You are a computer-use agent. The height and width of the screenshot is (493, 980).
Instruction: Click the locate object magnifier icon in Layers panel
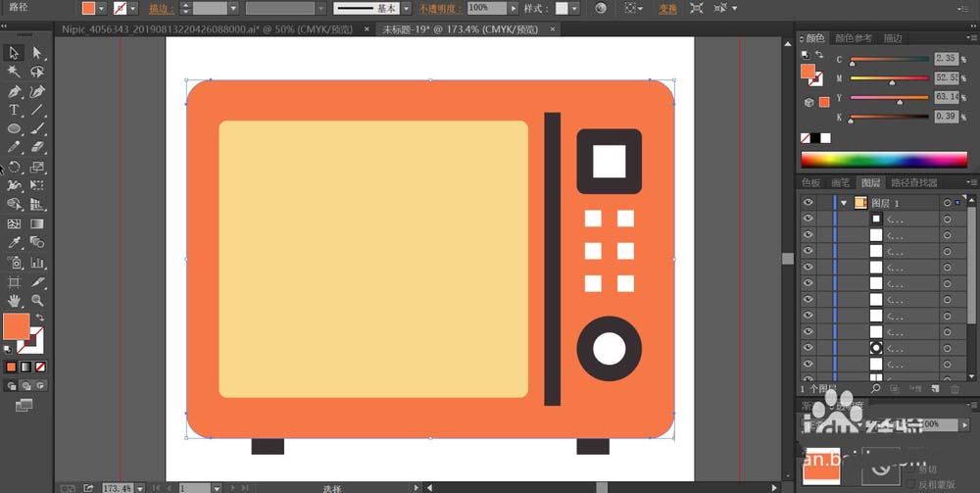875,389
